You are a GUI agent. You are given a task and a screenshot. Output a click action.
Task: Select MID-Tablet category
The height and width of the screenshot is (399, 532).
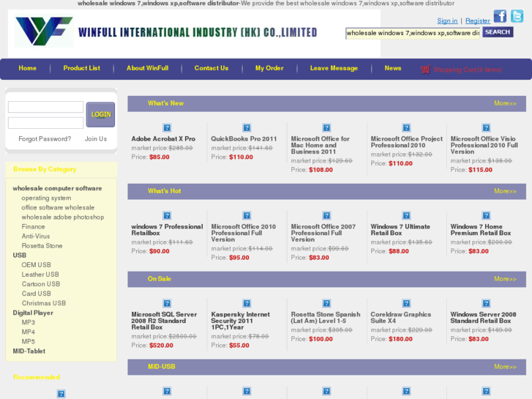coord(29,351)
